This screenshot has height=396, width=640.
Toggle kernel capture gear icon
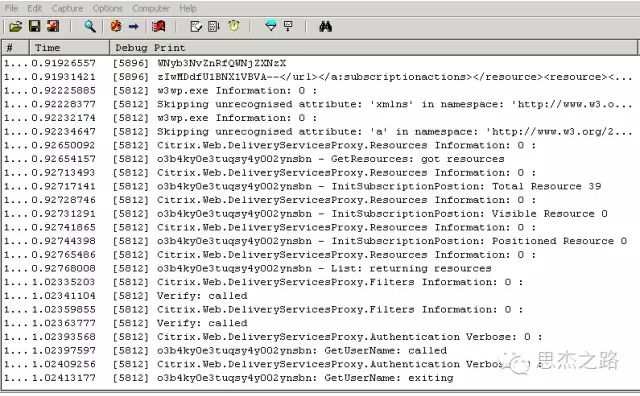[x=116, y=27]
